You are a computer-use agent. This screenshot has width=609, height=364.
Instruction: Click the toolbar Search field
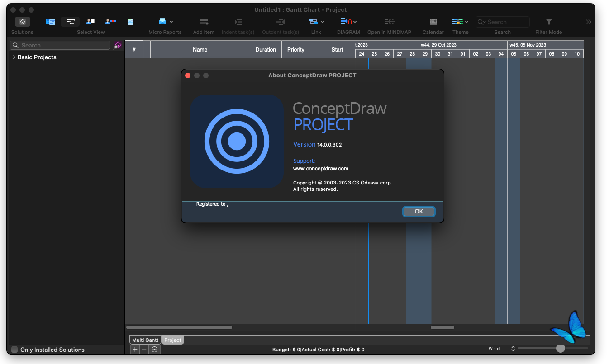point(502,22)
